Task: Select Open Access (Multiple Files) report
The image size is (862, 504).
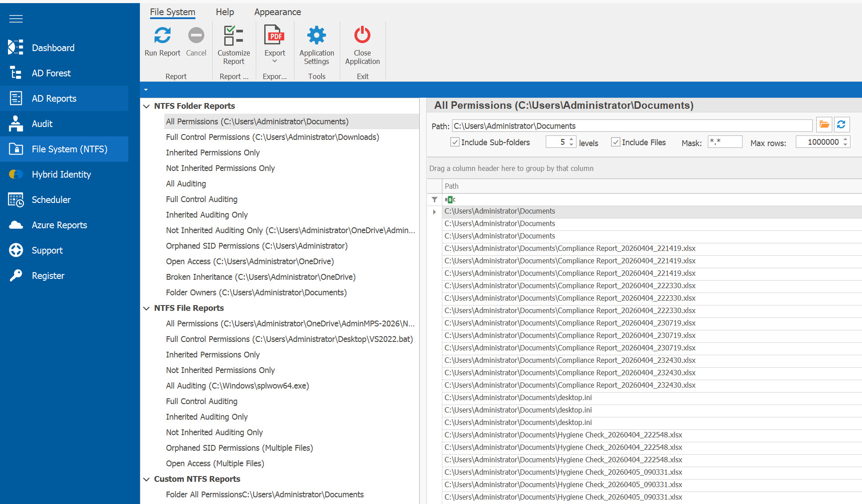Action: (215, 464)
